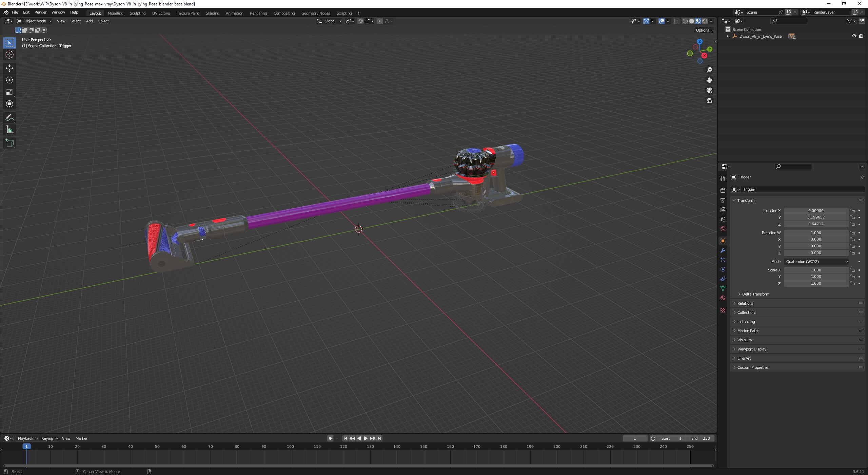Expand Dyson_V8_in_Lying_Pose in outliner
The width and height of the screenshot is (868, 475).
tap(728, 36)
